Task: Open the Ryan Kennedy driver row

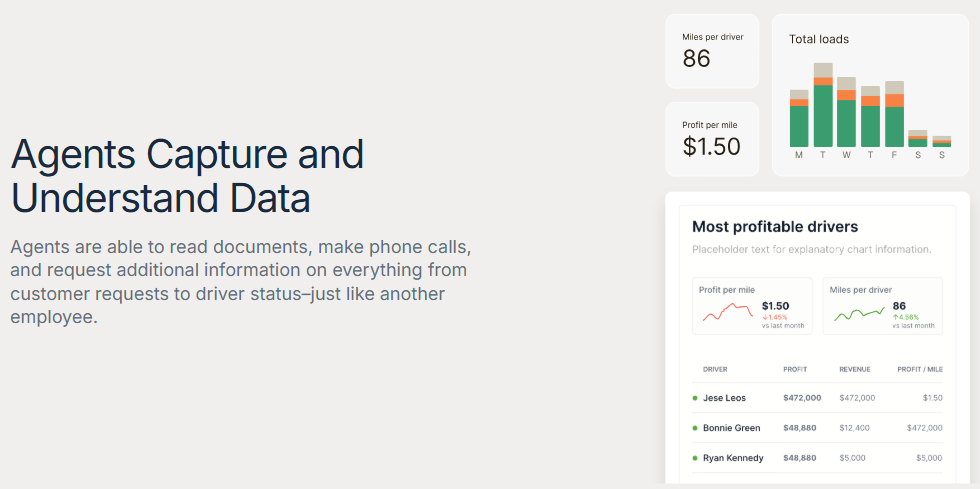Action: pos(733,458)
